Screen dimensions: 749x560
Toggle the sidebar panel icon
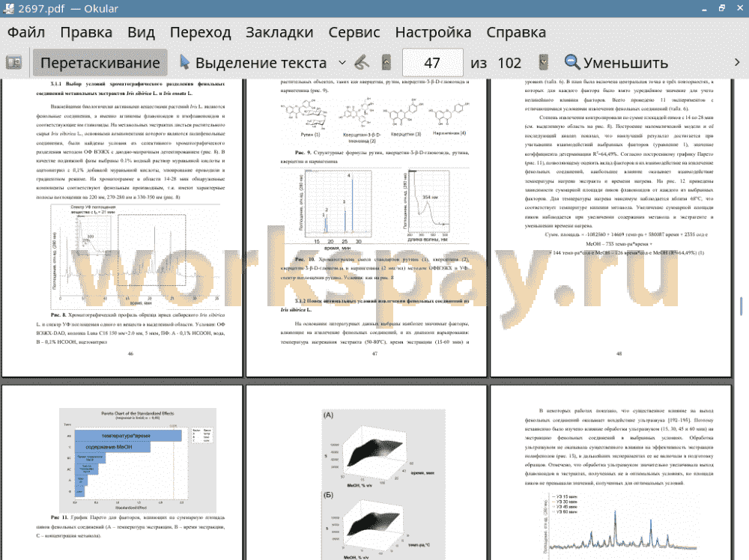pyautogui.click(x=13, y=63)
